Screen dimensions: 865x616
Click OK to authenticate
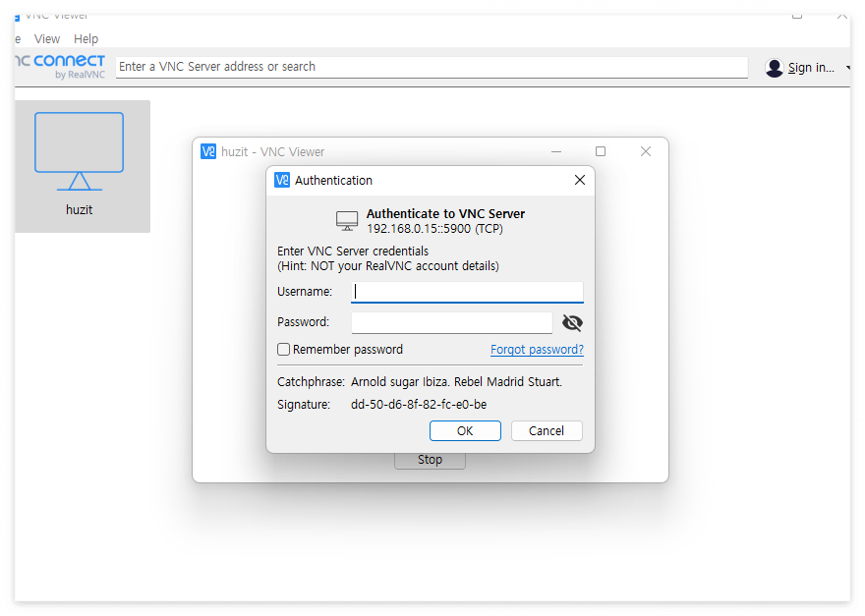465,430
